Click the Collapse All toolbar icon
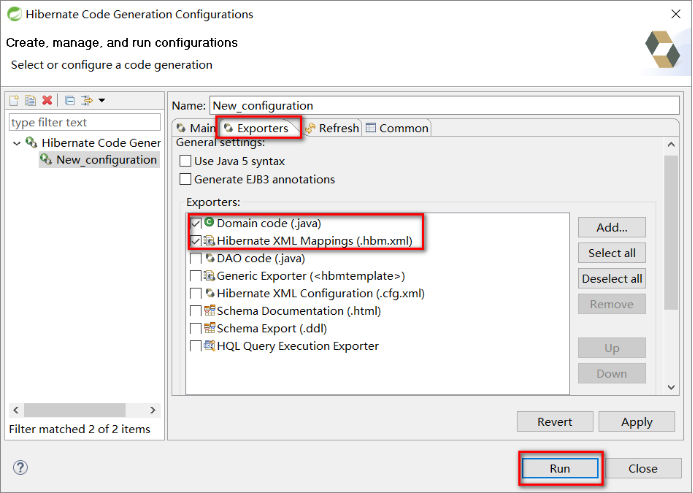Viewport: 693px width, 493px height. [70, 100]
